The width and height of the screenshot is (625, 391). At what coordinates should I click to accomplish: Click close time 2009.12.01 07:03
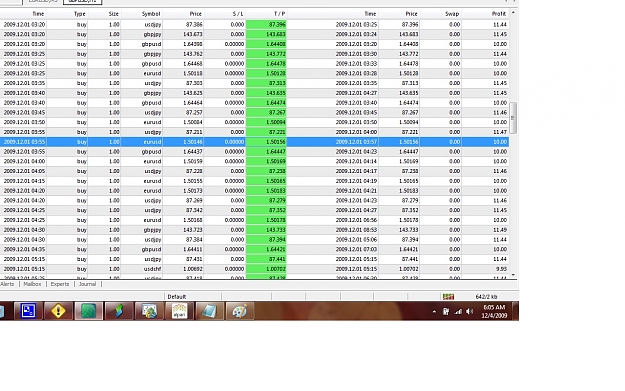(356, 250)
